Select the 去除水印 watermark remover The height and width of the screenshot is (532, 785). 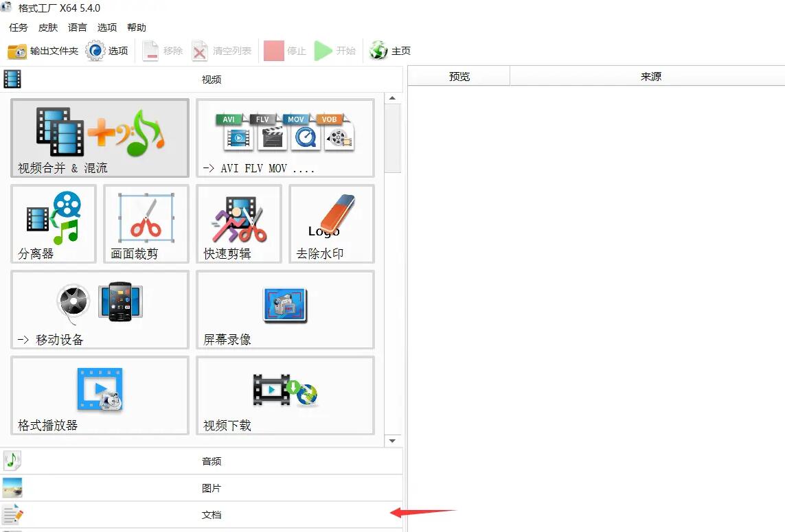pos(331,224)
